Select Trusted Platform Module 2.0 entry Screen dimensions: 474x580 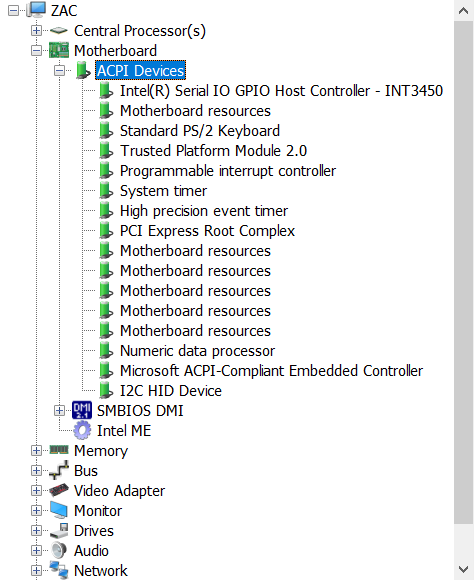click(214, 151)
